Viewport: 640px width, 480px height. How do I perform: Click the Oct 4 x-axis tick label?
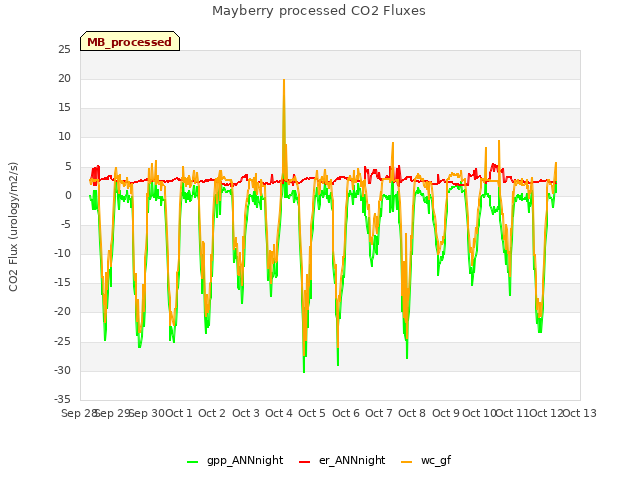pos(279,413)
